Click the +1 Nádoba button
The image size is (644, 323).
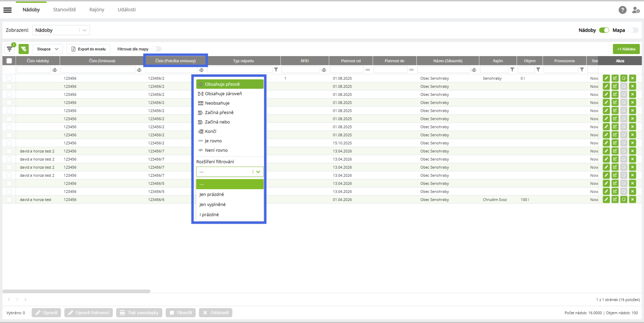(x=626, y=49)
